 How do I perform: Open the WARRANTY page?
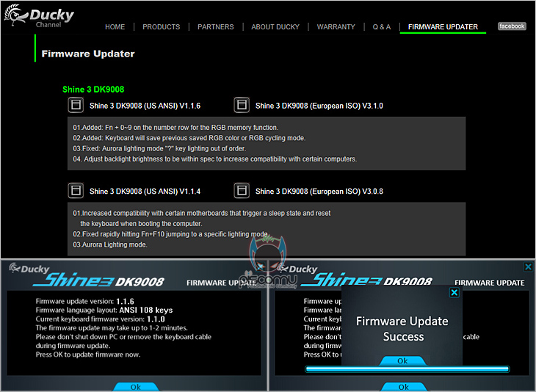click(x=336, y=27)
